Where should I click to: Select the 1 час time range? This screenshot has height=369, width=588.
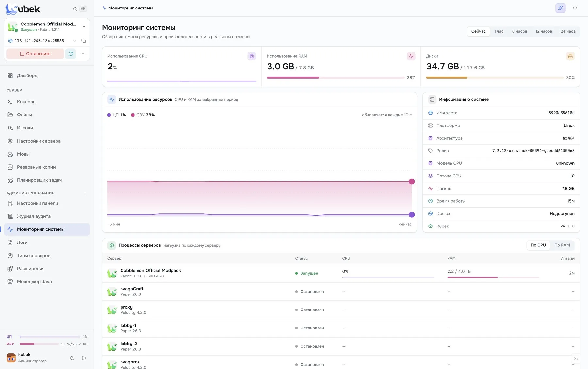499,31
